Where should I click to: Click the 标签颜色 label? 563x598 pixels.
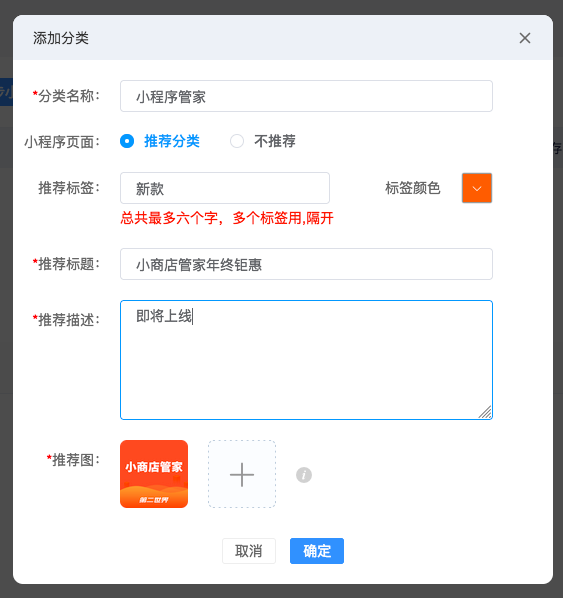click(413, 188)
